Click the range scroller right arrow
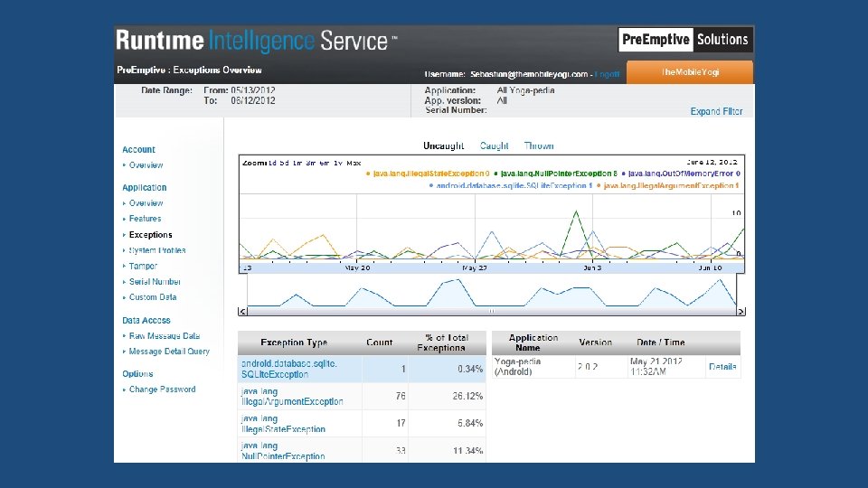The height and width of the screenshot is (488, 868). (741, 312)
